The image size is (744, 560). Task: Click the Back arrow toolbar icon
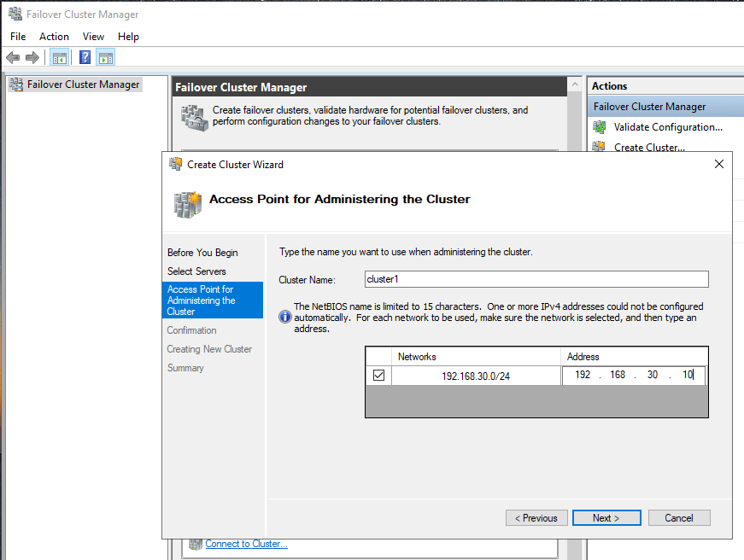coord(13,57)
